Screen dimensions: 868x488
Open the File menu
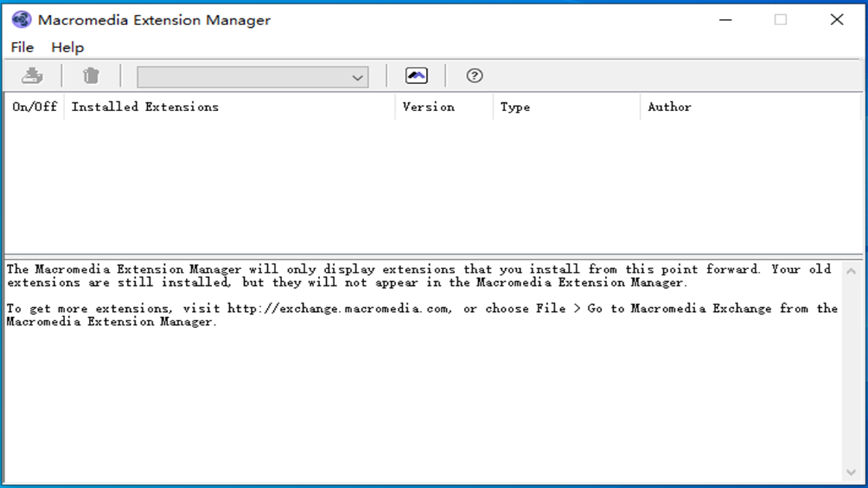(22, 47)
